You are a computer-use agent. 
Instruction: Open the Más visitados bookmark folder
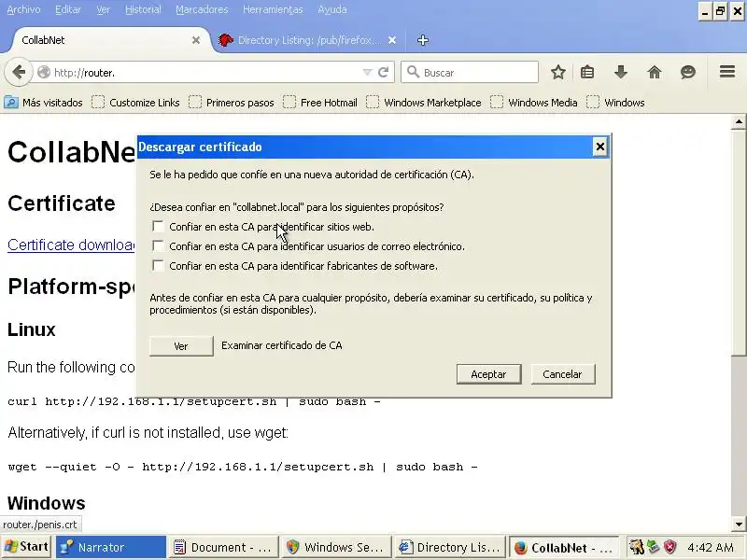click(43, 103)
